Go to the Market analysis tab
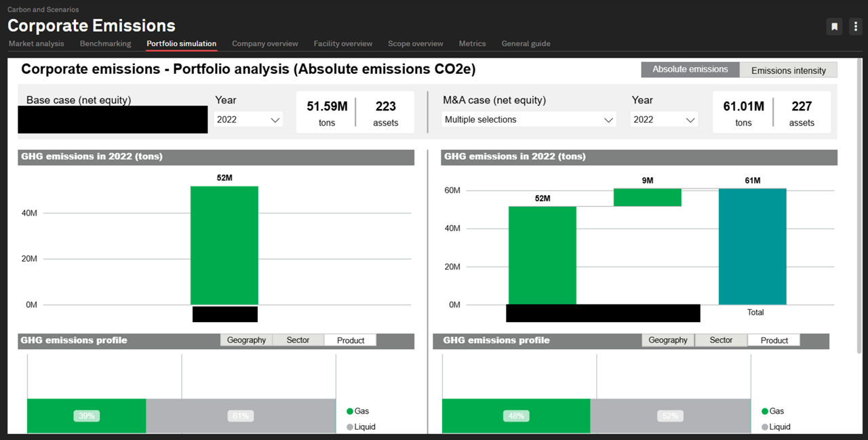868x440 pixels. [x=37, y=43]
